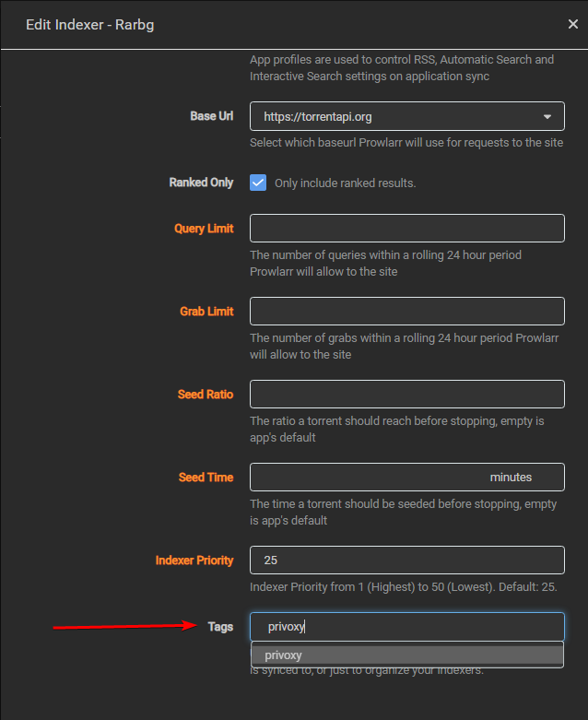Close the Edit Indexer dialog
This screenshot has width=588, height=720.
[x=573, y=25]
